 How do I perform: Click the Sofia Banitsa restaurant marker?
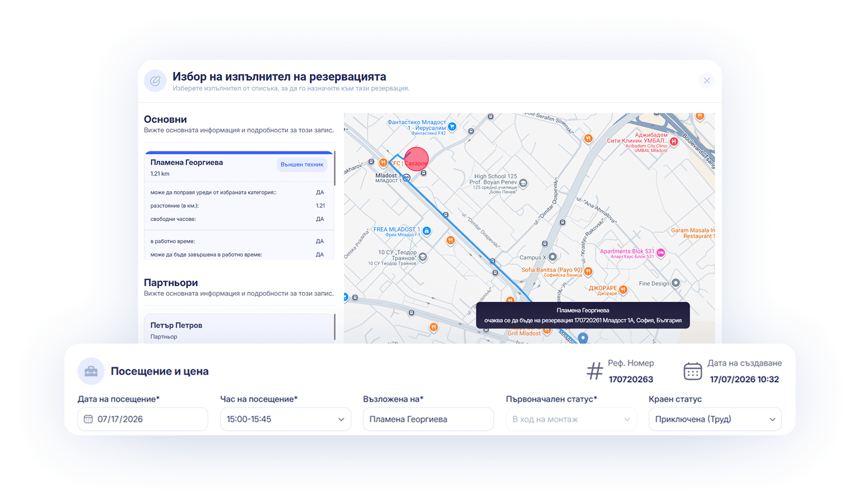(x=588, y=271)
